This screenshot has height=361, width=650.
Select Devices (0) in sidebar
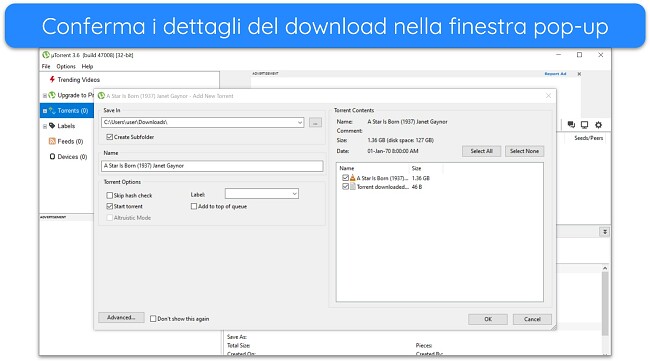(x=72, y=157)
